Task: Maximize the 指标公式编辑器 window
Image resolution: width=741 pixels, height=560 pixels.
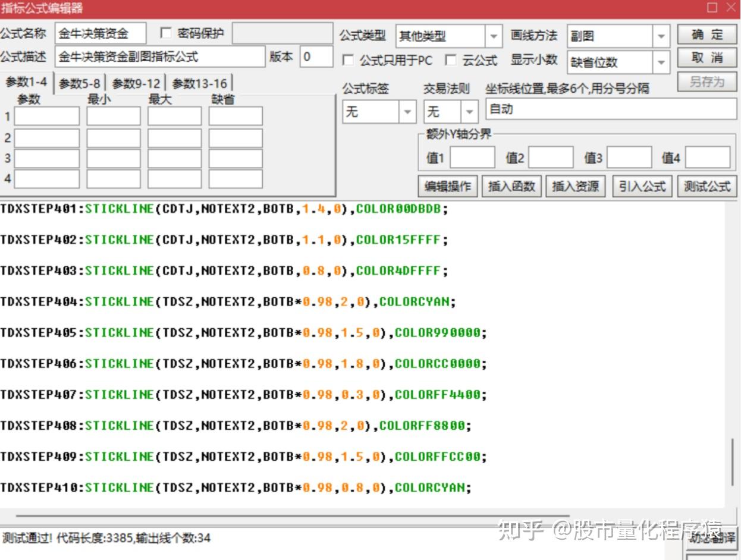Action: click(x=712, y=8)
